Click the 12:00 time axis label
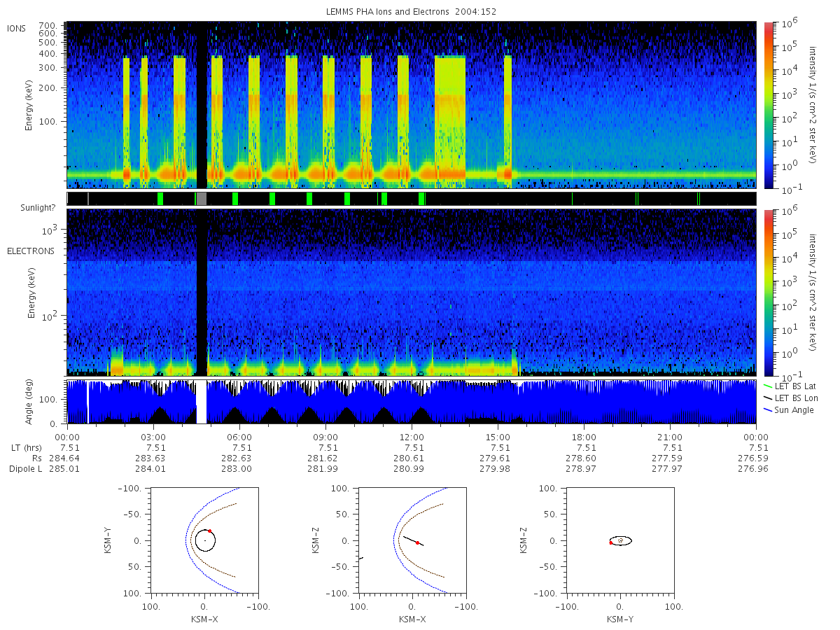This screenshot has width=840, height=630. (412, 437)
